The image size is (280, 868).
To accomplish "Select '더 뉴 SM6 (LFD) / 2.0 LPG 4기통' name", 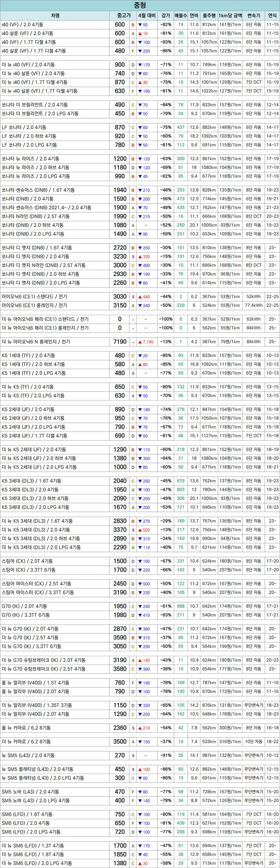I will click(x=37, y=863).
